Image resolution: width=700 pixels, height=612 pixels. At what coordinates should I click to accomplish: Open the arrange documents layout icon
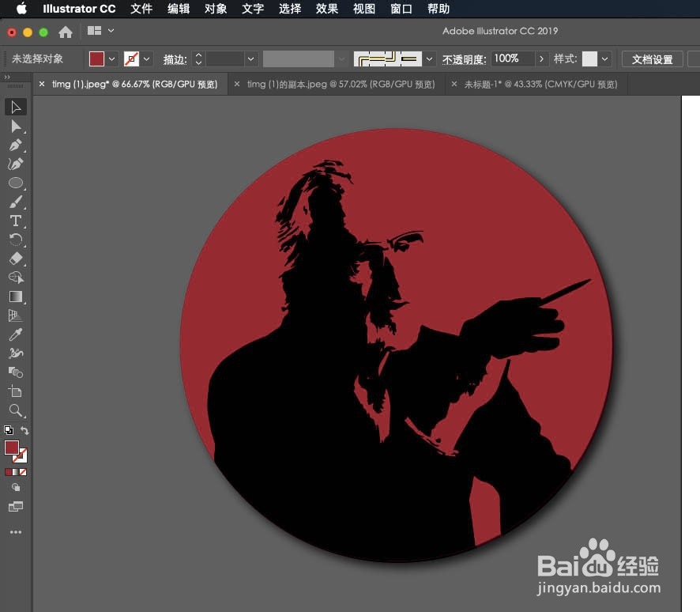click(94, 31)
